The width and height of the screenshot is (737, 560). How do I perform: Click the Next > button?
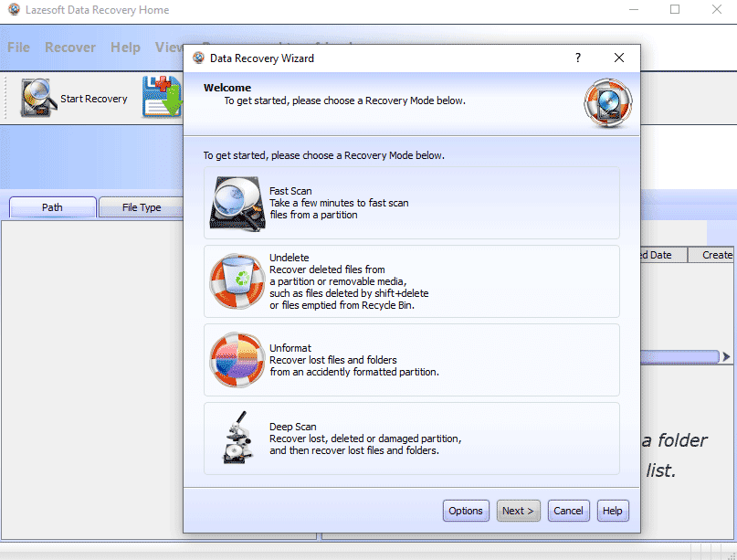(x=519, y=511)
